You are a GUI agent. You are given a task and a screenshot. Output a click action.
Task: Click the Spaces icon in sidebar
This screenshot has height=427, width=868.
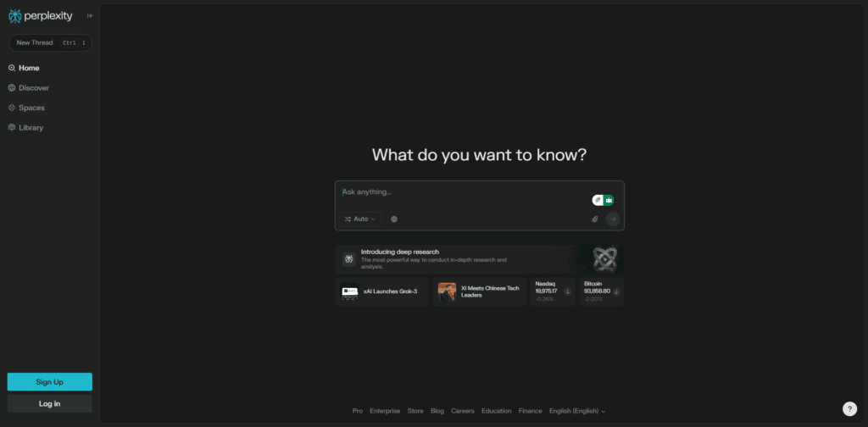pos(12,108)
